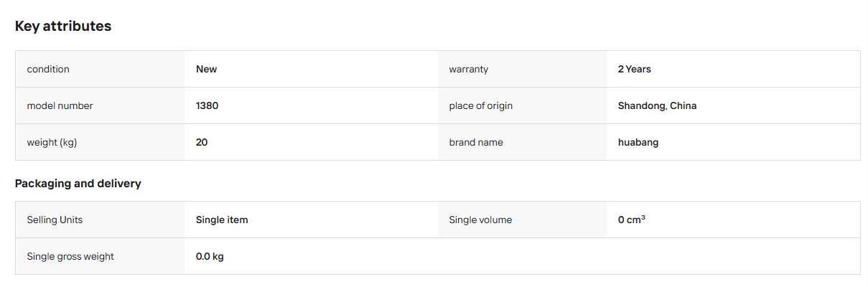
Task: Select the Single gross weight label
Action: pyautogui.click(x=70, y=256)
